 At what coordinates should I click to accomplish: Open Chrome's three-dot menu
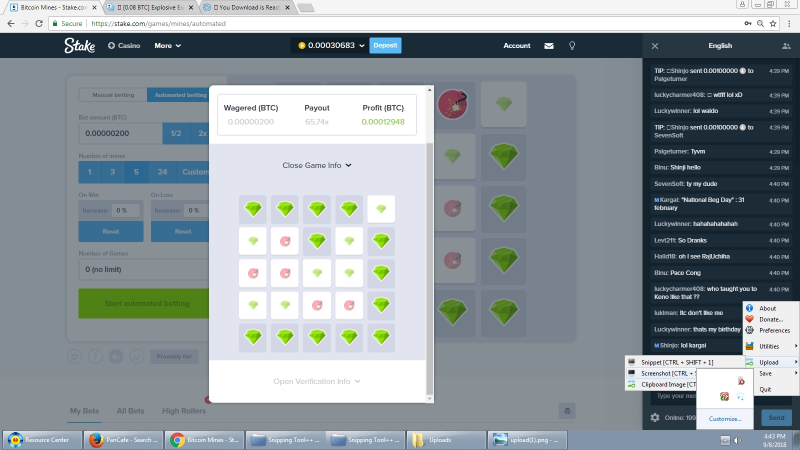[x=789, y=23]
